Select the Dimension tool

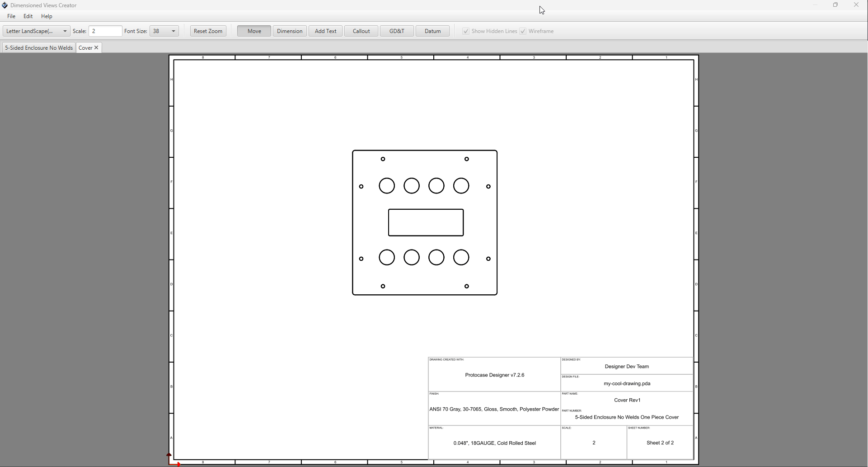290,31
